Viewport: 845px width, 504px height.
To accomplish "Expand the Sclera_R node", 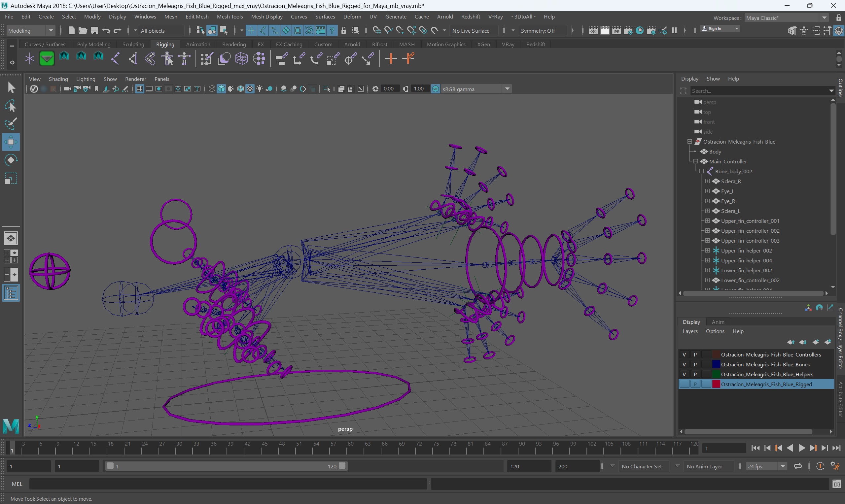I will [707, 181].
